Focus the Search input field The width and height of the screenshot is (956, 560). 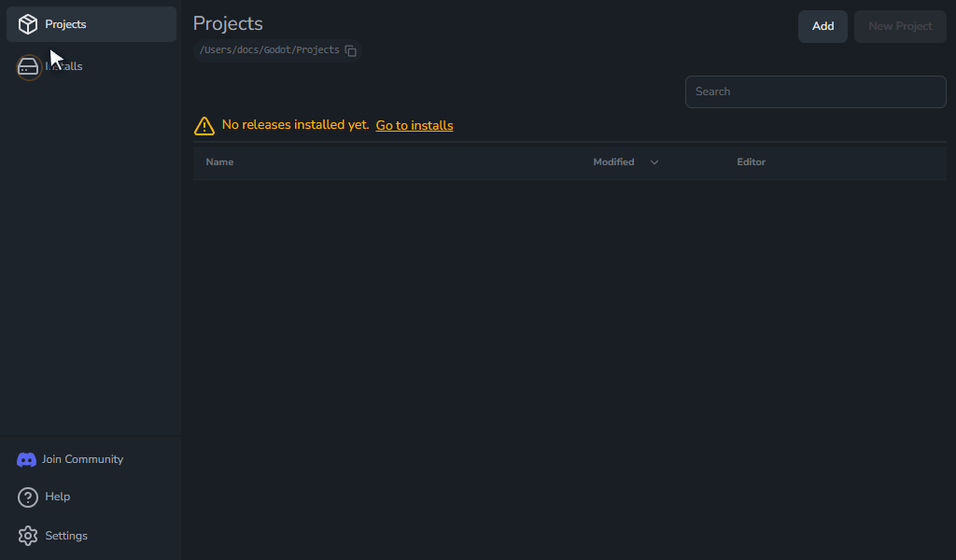(815, 91)
